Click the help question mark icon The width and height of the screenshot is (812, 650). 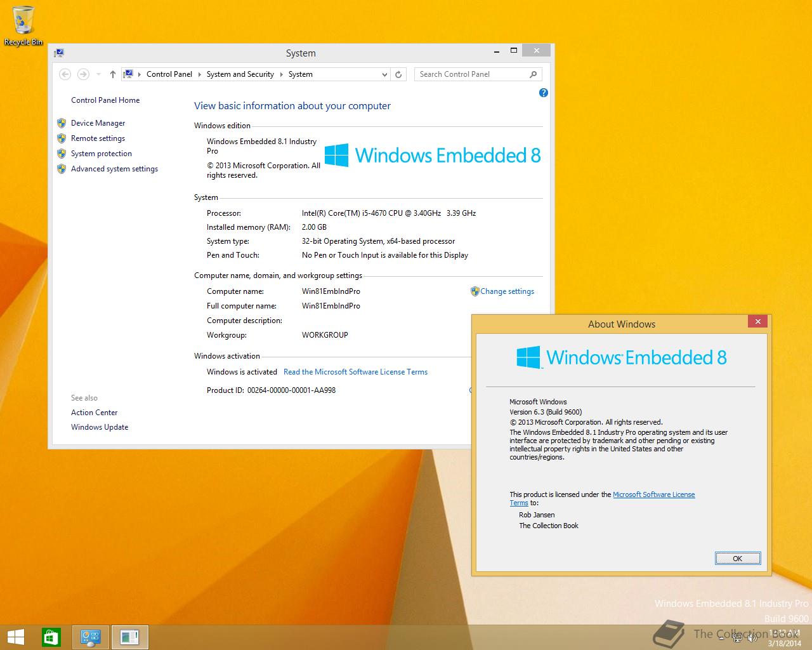coord(543,93)
